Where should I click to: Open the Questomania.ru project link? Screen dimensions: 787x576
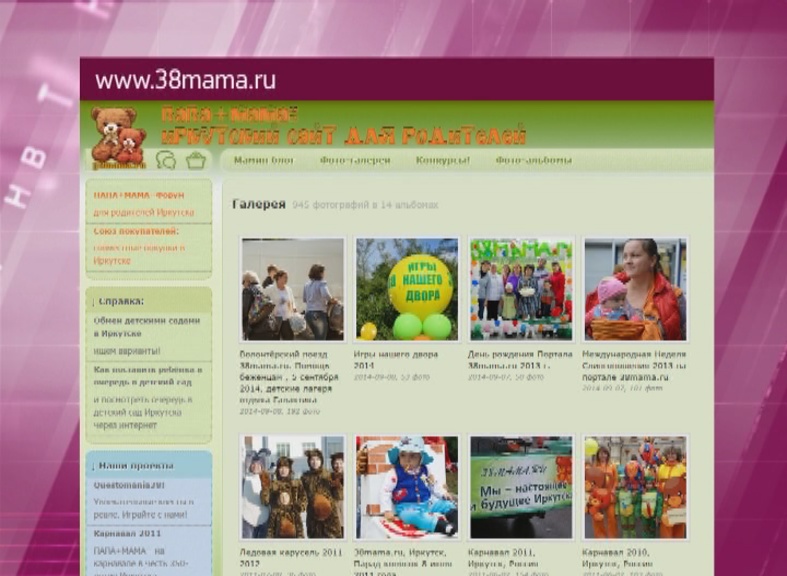point(129,485)
